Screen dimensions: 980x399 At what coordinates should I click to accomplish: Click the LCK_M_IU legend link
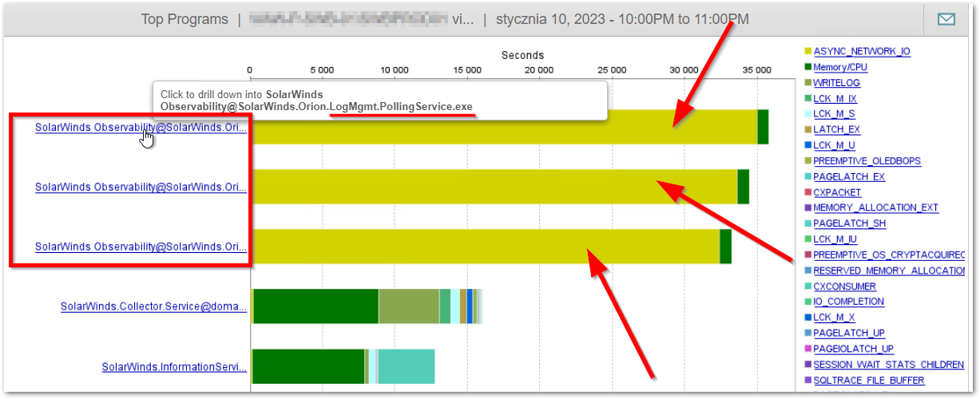[x=835, y=239]
